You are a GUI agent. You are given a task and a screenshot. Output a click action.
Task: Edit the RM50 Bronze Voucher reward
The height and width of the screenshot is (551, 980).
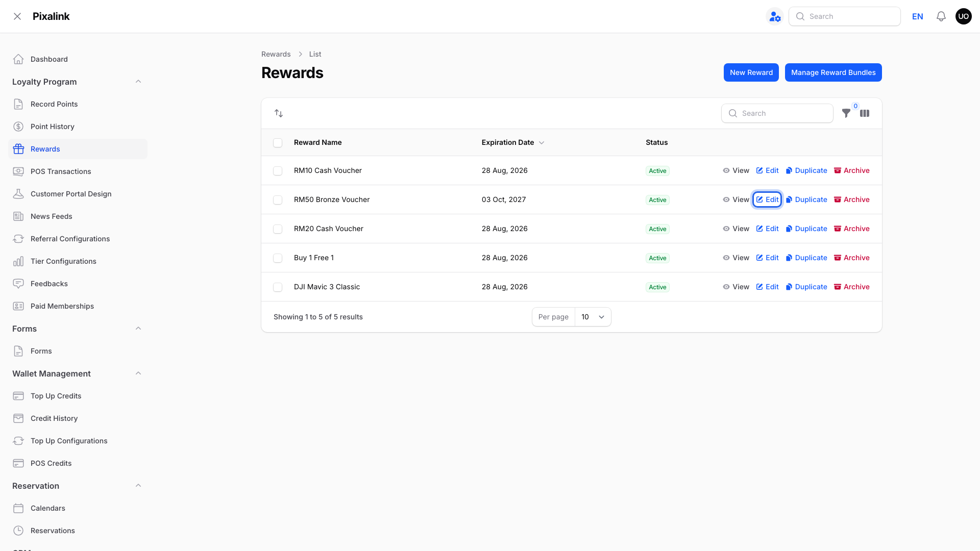(x=767, y=199)
